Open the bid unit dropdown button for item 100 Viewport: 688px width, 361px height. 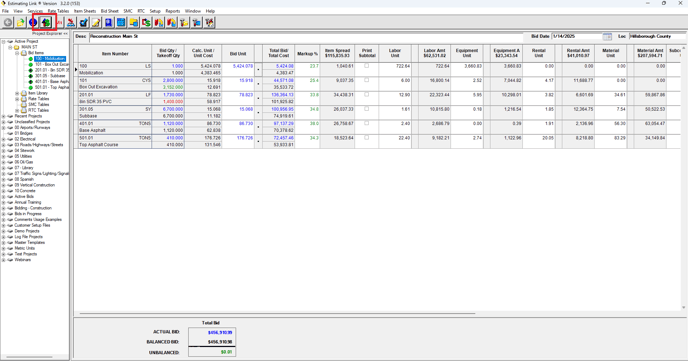[258, 69]
